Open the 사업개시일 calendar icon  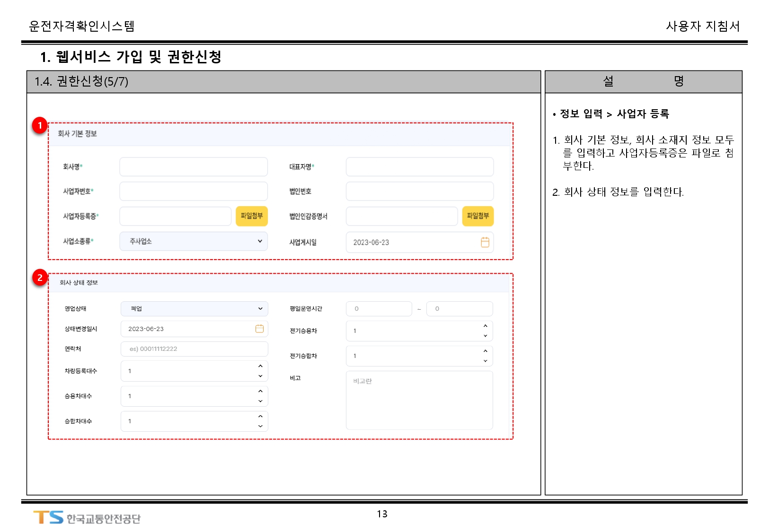pos(485,242)
